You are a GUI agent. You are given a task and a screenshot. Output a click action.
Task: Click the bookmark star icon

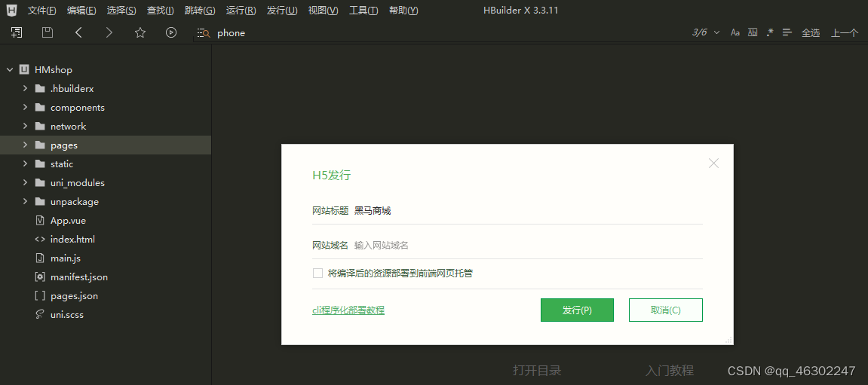tap(140, 32)
